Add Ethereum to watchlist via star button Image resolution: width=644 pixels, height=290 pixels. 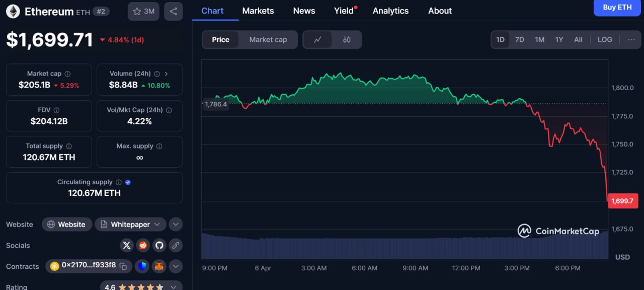(x=143, y=11)
